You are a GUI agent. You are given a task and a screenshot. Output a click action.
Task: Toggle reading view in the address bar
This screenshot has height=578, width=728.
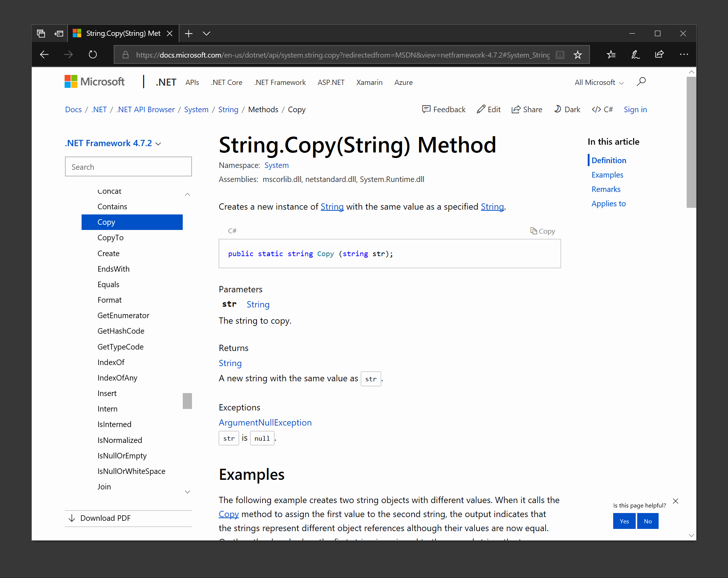pyautogui.click(x=560, y=55)
